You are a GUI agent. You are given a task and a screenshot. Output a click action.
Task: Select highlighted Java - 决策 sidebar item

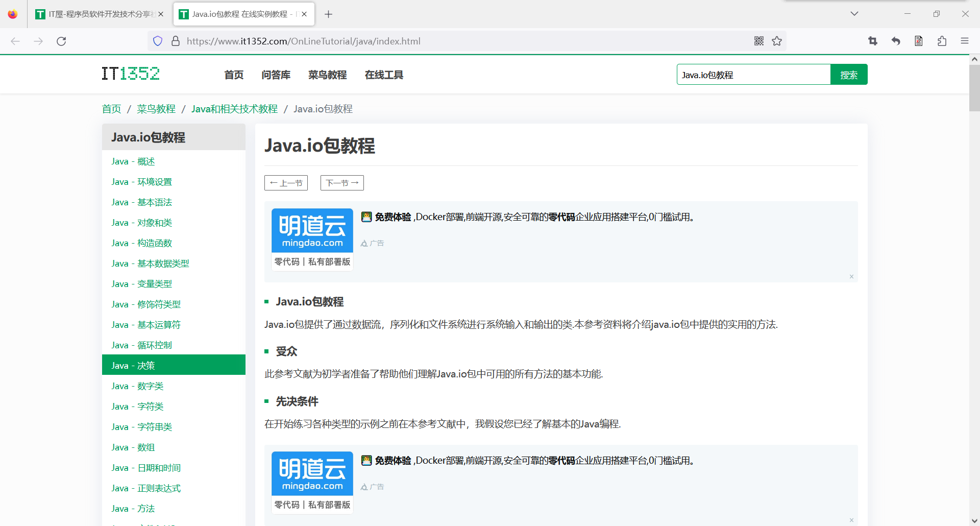[174, 365]
